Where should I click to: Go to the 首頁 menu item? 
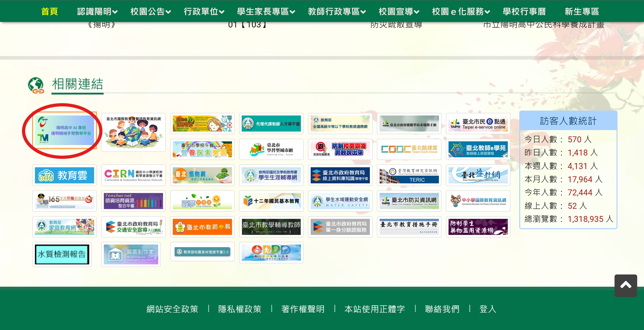pos(49,12)
